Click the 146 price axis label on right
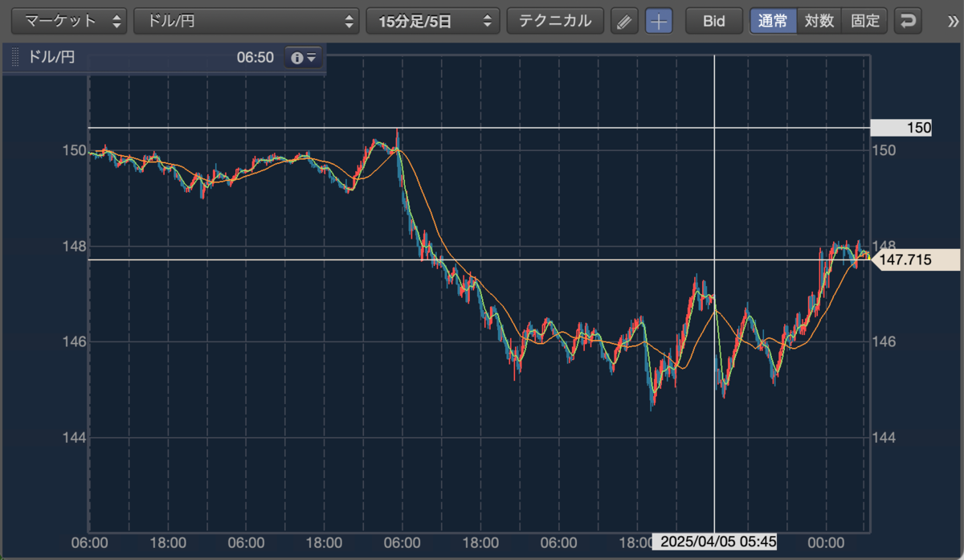 [884, 342]
